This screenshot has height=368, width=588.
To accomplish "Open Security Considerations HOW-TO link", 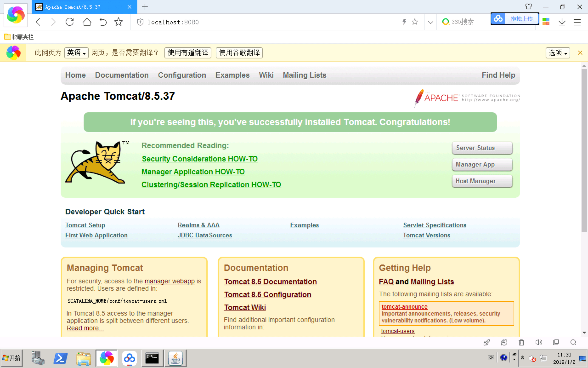I will [199, 159].
